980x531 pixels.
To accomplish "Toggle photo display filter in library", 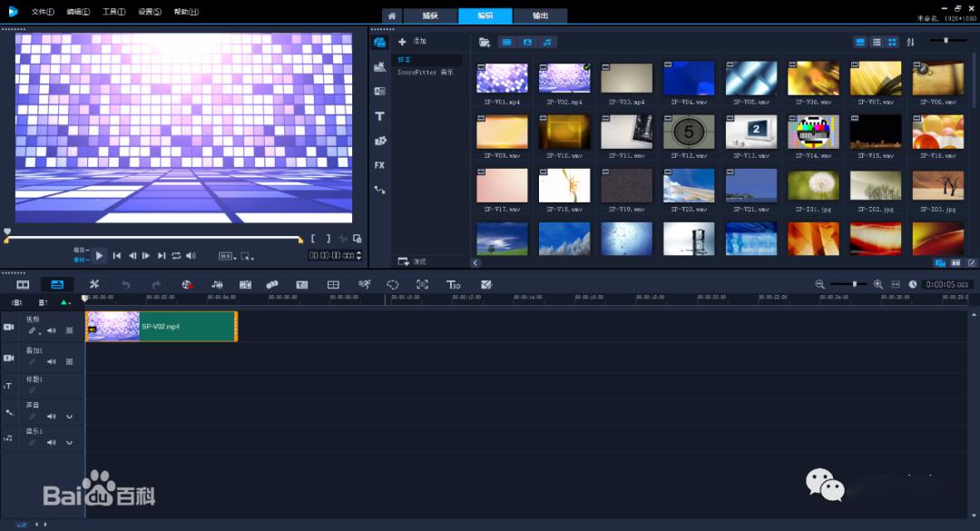I will (527, 42).
